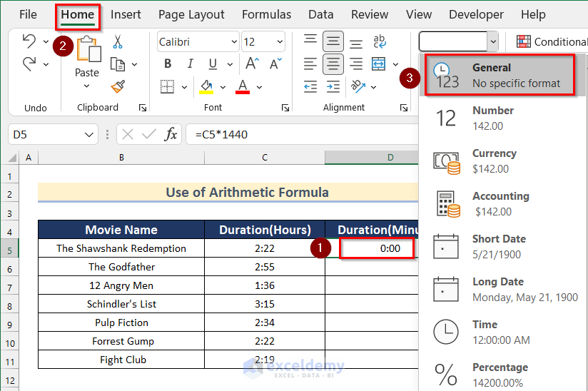
Task: Click the Orientation text-angle icon
Action: 358,86
